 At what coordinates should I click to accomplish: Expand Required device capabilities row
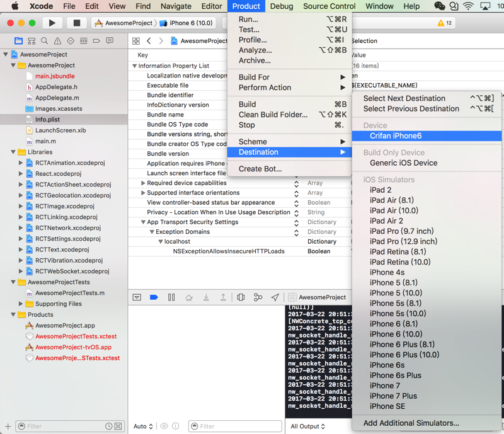(x=143, y=183)
